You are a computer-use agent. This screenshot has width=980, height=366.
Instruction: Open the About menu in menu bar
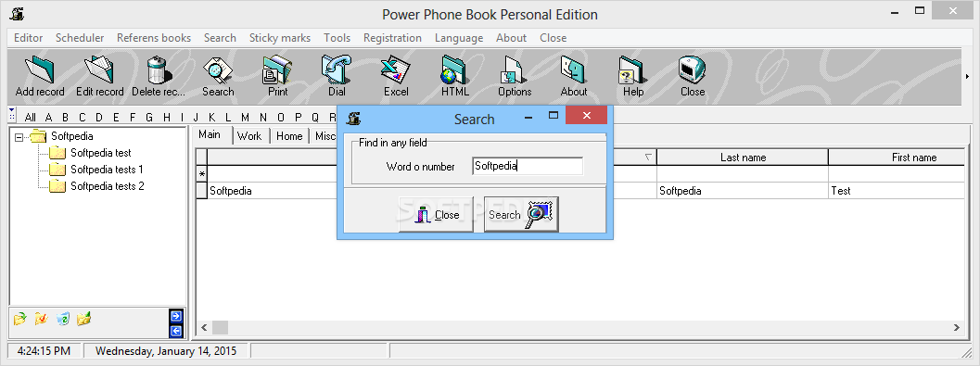(511, 38)
